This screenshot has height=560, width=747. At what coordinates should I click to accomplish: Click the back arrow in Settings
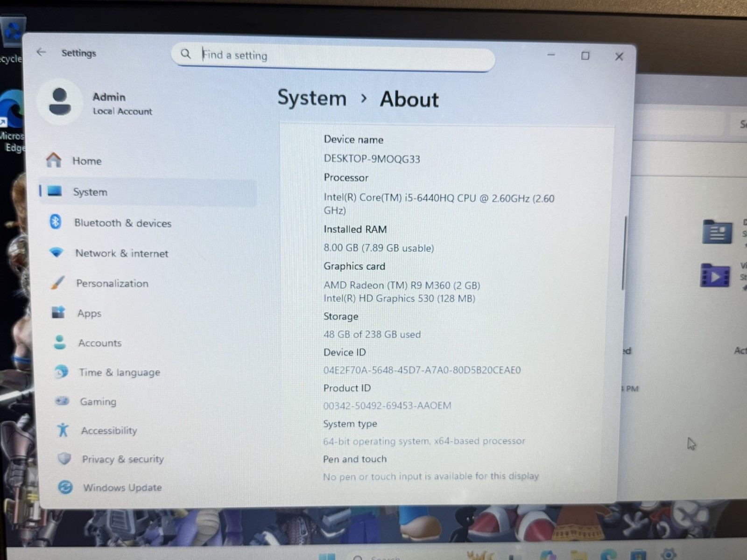[41, 52]
